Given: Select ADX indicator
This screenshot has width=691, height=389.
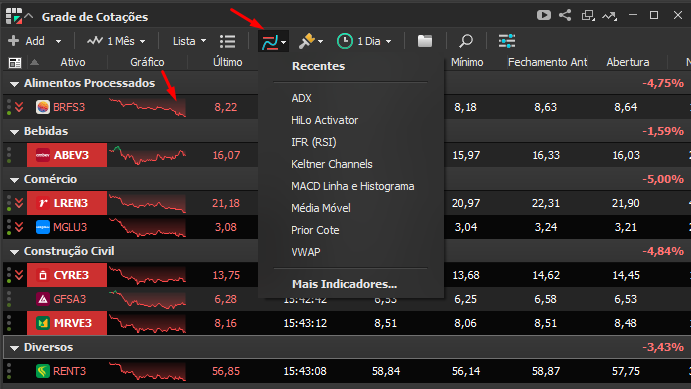Looking at the screenshot, I should (301, 98).
